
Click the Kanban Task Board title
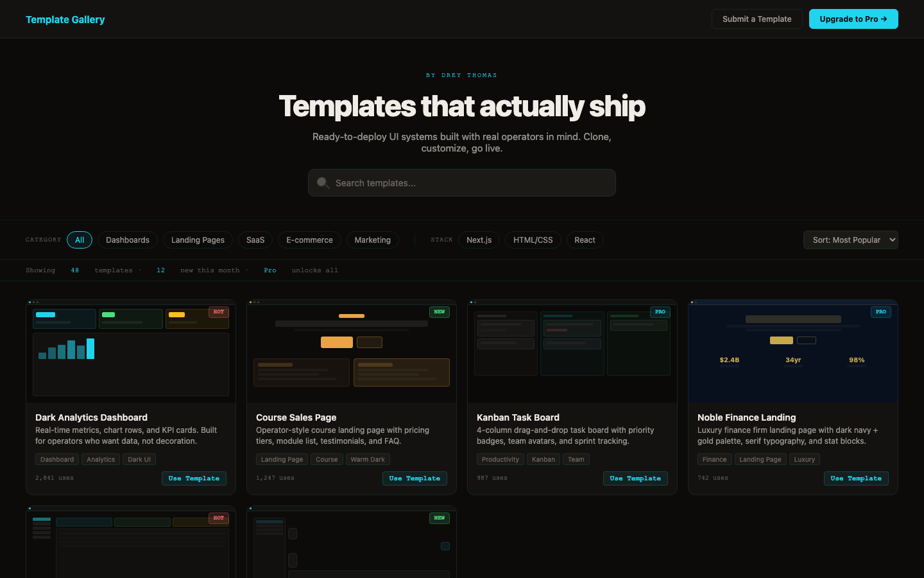pyautogui.click(x=518, y=417)
